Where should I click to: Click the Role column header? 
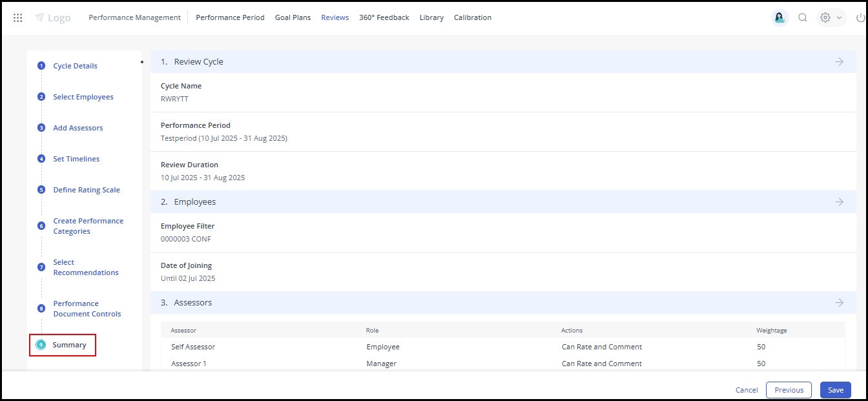coord(372,331)
